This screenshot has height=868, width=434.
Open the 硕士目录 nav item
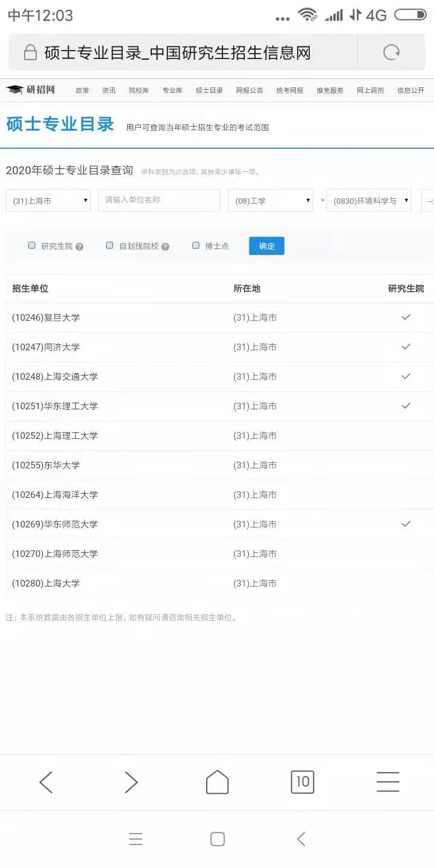(209, 90)
